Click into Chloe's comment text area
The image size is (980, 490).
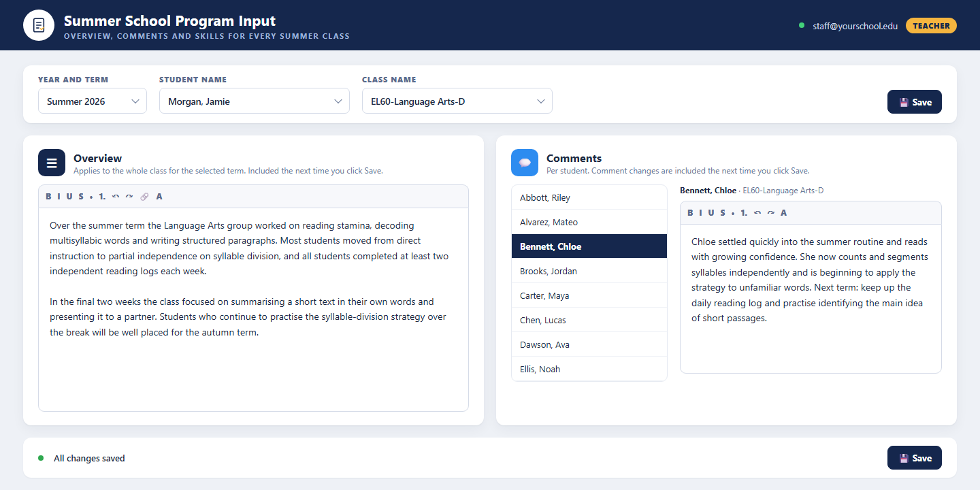click(x=811, y=299)
